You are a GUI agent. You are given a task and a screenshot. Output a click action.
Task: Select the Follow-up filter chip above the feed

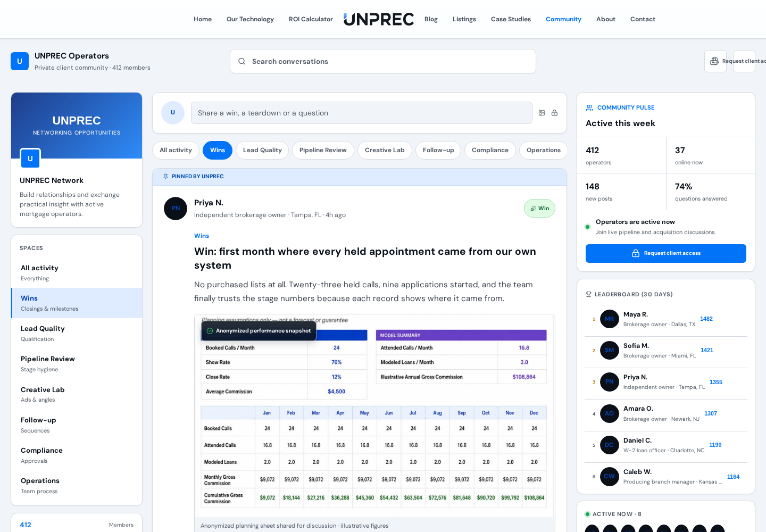(438, 151)
